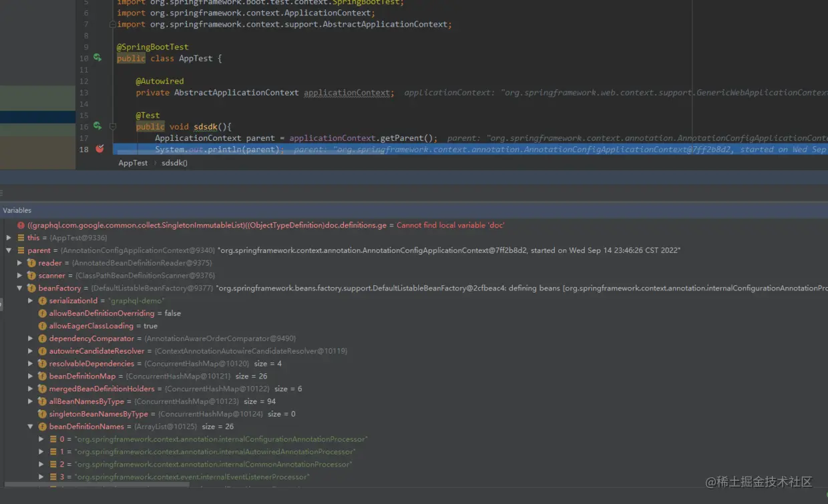Expand the 'beanDefinitionMap' node
Screen dimensions: 828x504
click(x=30, y=376)
